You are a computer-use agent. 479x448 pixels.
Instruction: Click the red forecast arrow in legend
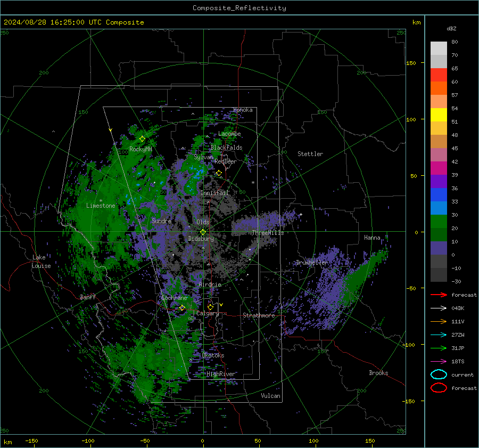(439, 295)
